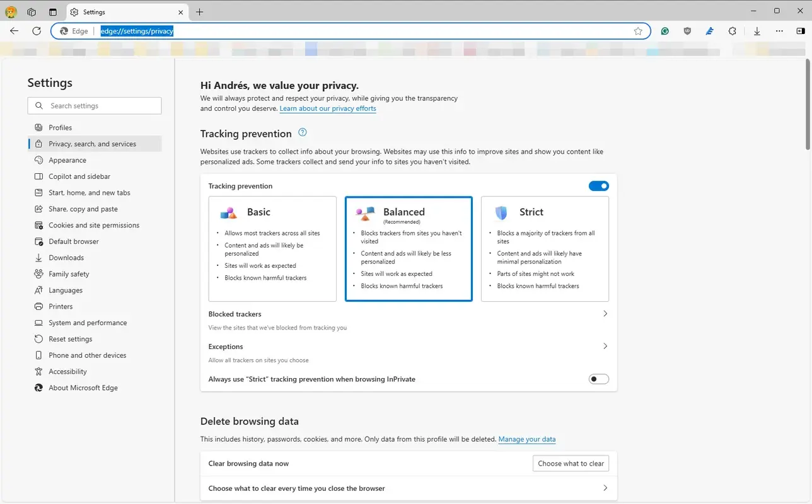Select the Appearance menu item
The width and height of the screenshot is (812, 504).
point(67,159)
